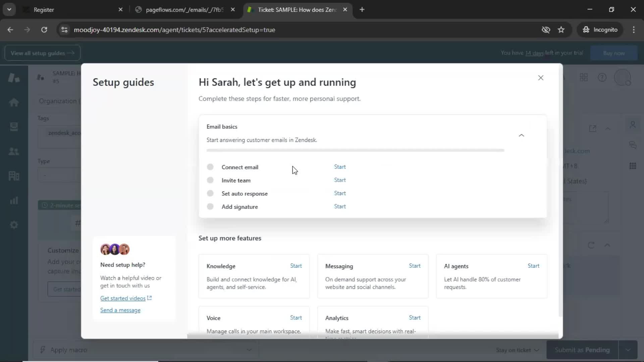Screen dimensions: 644x362
Task: Start the Knowledge feature setup
Action: point(296,266)
